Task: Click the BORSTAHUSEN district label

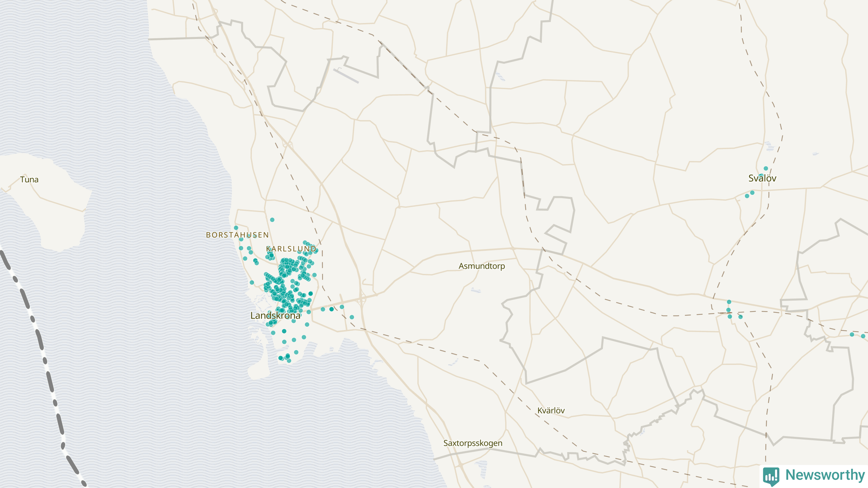Action: click(x=237, y=235)
